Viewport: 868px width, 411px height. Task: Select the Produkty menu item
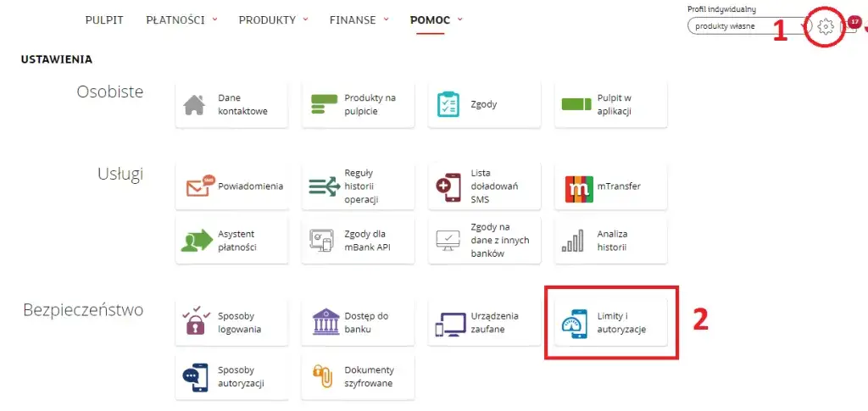point(266,19)
